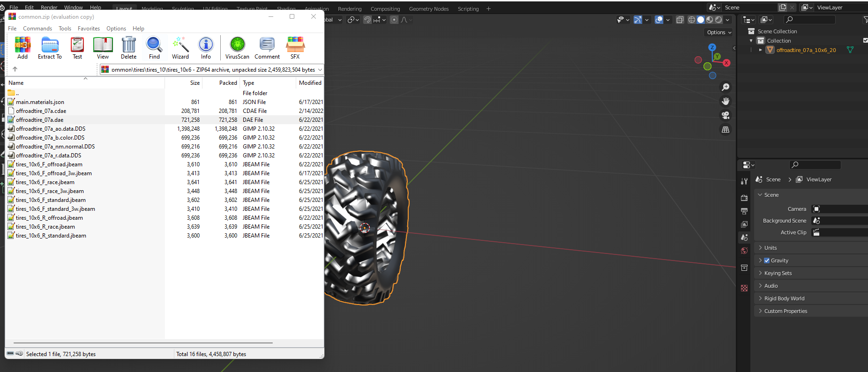Sort files by the Type column header
This screenshot has height=372, width=868.
pyautogui.click(x=268, y=83)
